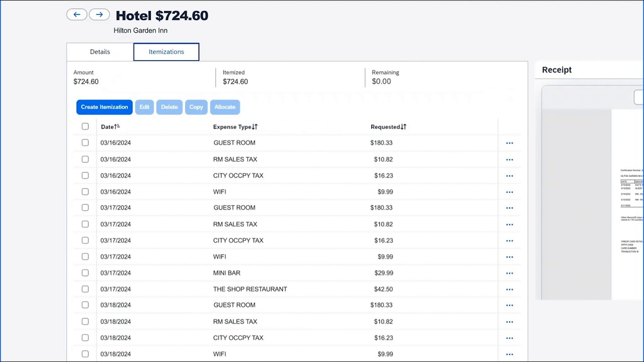Image resolution: width=644 pixels, height=362 pixels.
Task: Select the 03/16/2024 GUEST ROOM checkbox
Action: click(x=85, y=143)
